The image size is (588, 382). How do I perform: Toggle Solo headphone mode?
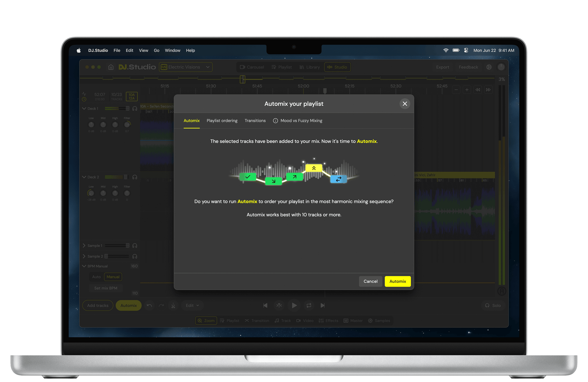click(x=493, y=306)
